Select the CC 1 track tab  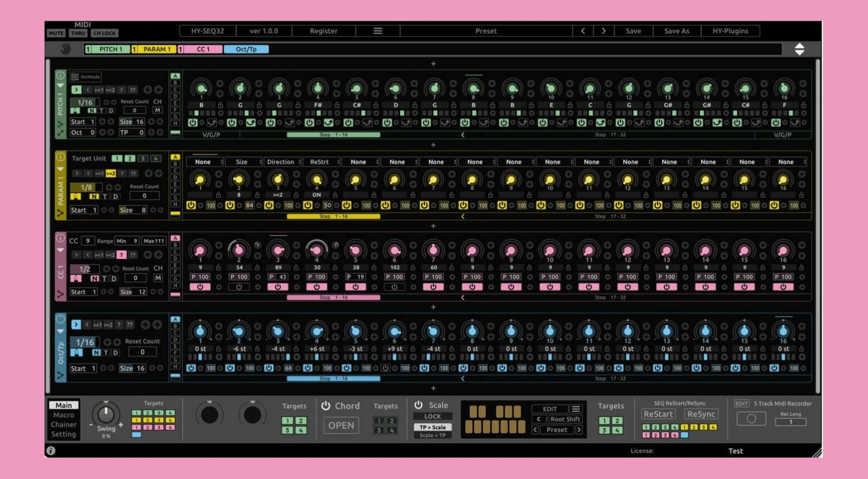click(x=202, y=49)
